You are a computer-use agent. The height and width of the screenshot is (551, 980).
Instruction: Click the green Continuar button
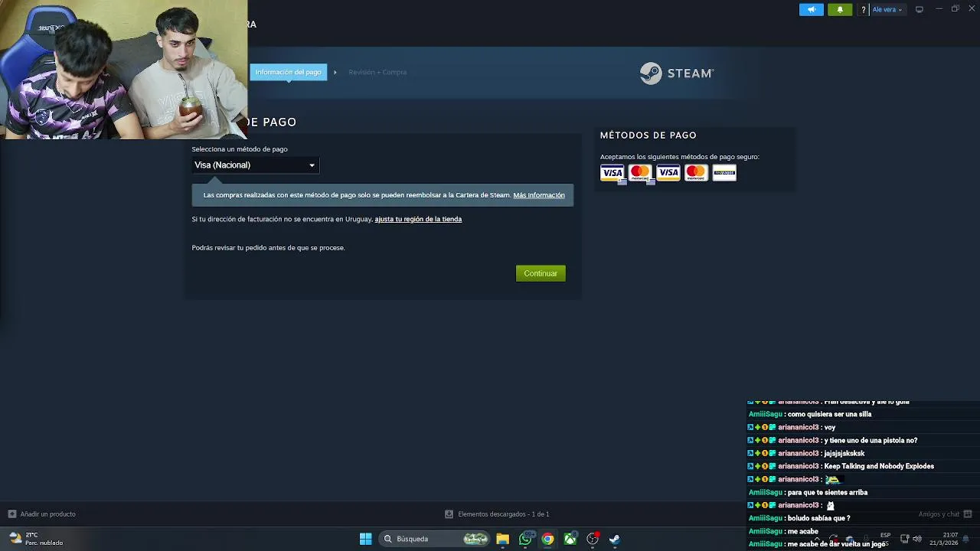[x=541, y=273]
